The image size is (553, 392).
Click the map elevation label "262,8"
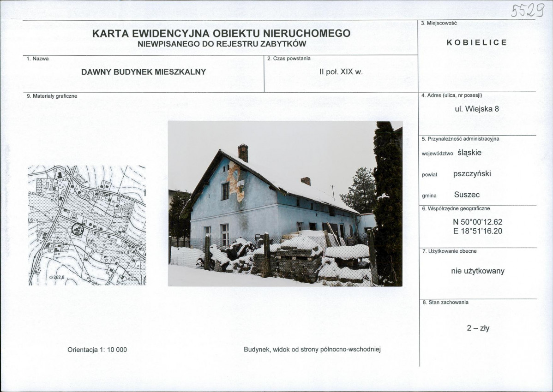tap(59, 277)
